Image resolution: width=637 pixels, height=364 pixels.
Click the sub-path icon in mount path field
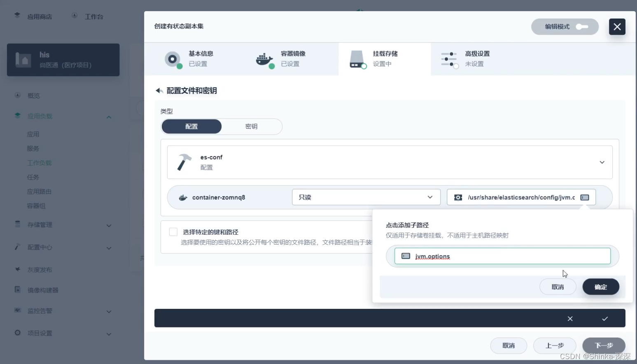coord(585,198)
